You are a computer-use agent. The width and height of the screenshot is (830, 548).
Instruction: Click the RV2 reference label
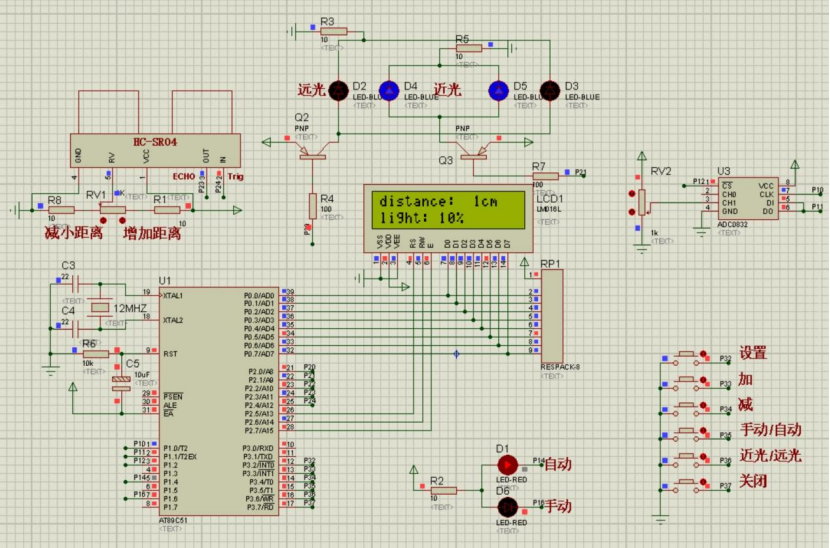(x=661, y=172)
